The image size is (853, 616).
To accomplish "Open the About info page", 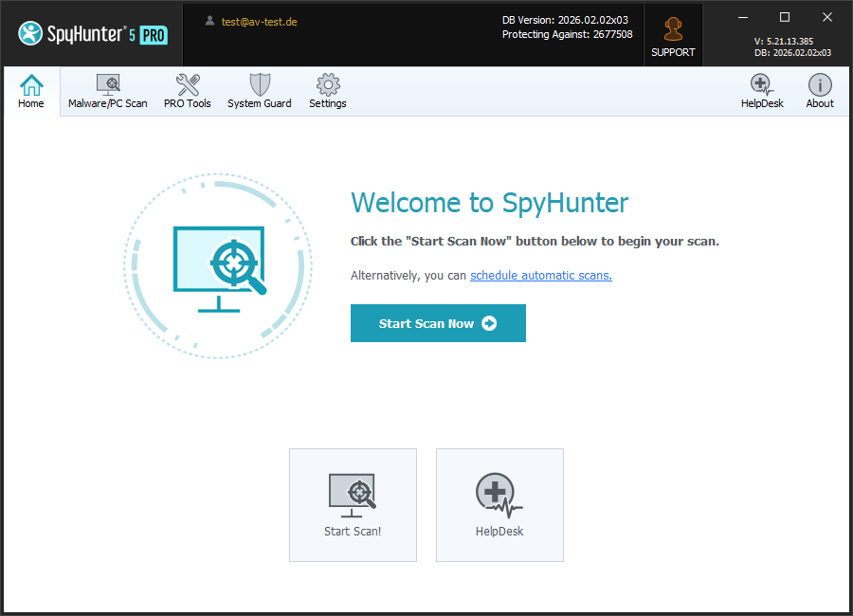I will point(819,92).
